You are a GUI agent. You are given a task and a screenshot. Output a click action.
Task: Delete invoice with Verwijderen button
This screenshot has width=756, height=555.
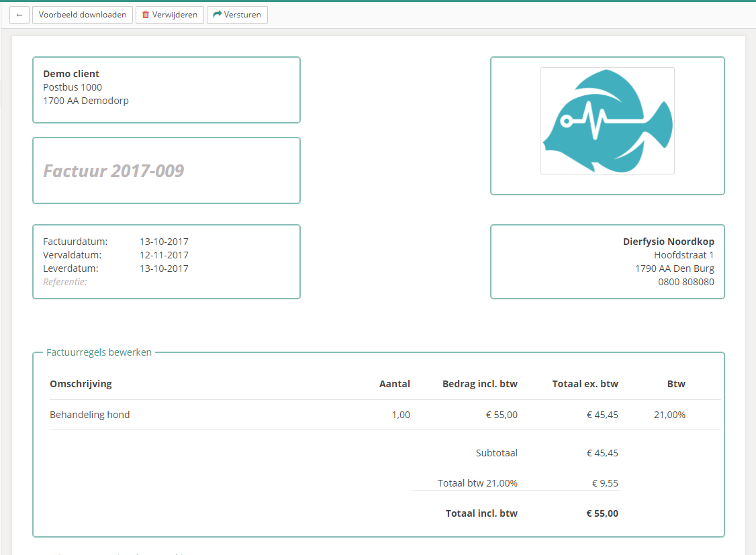click(x=170, y=15)
